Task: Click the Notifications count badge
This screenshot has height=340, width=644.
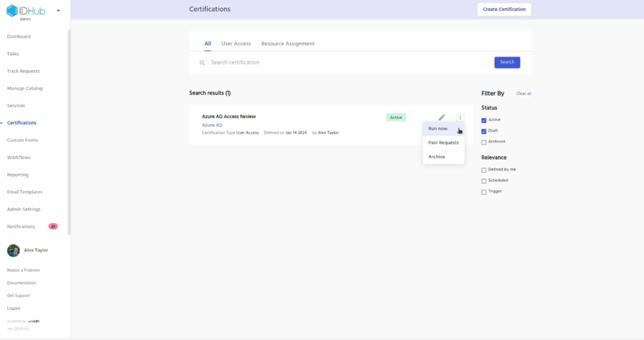Action: click(53, 227)
